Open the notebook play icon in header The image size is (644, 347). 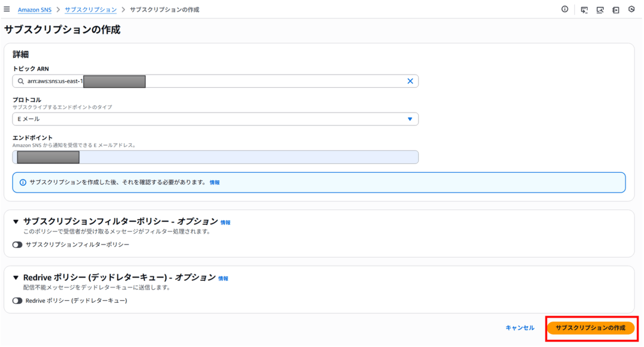[x=615, y=10]
